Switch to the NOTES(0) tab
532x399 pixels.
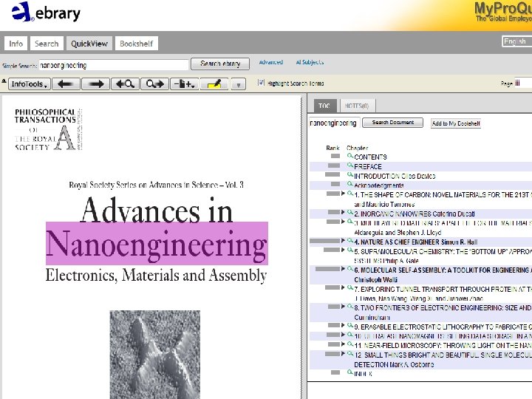point(357,106)
